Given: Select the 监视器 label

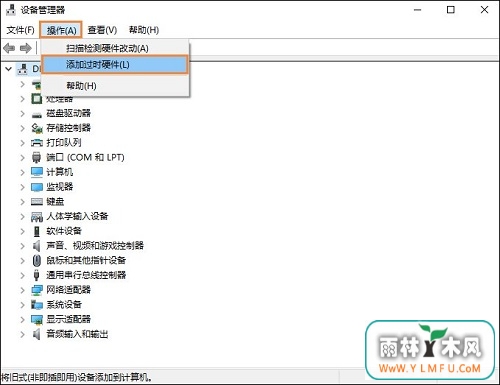Looking at the screenshot, I should (59, 187).
